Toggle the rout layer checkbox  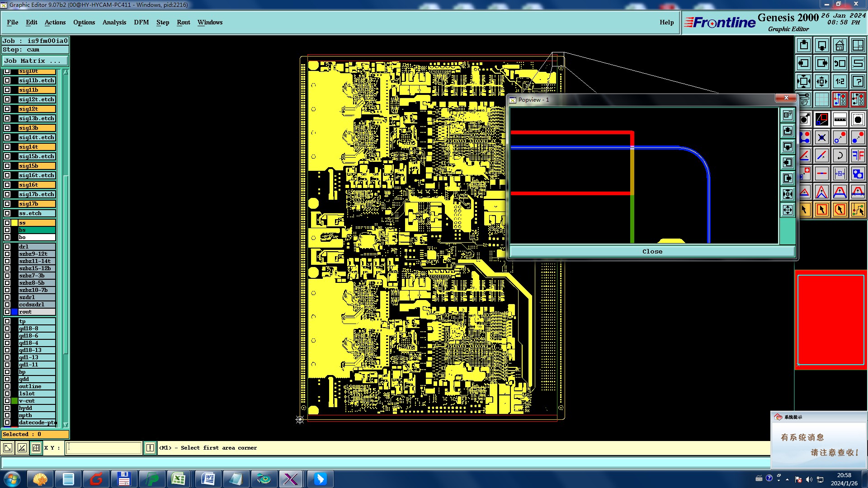click(x=7, y=312)
